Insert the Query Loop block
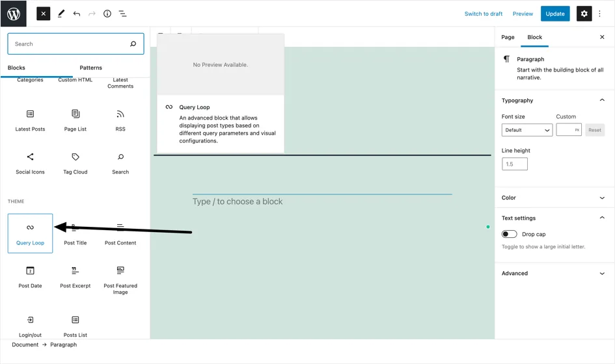Screen dimensions: 615x364 [30, 233]
